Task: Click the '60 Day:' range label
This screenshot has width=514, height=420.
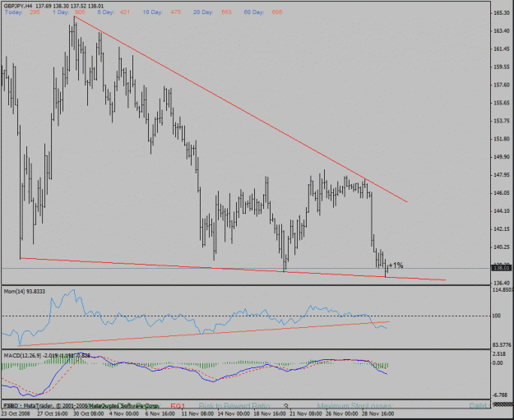Action: coord(254,12)
